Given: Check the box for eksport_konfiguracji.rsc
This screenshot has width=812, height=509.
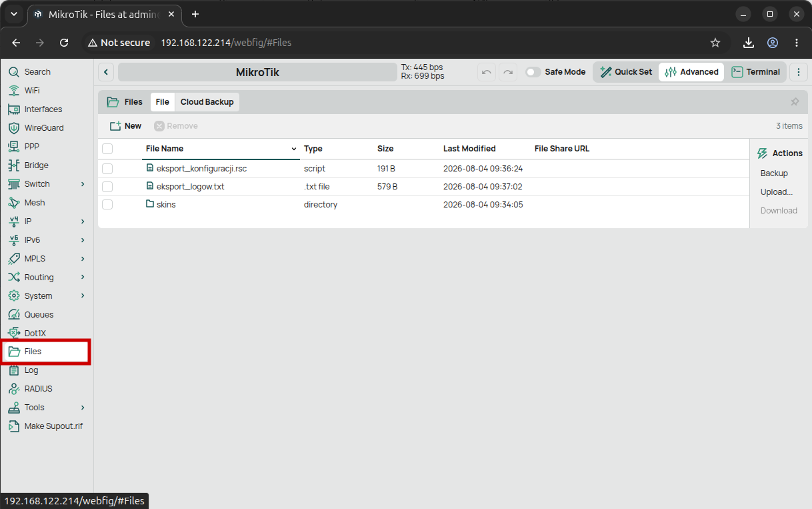Looking at the screenshot, I should [107, 169].
